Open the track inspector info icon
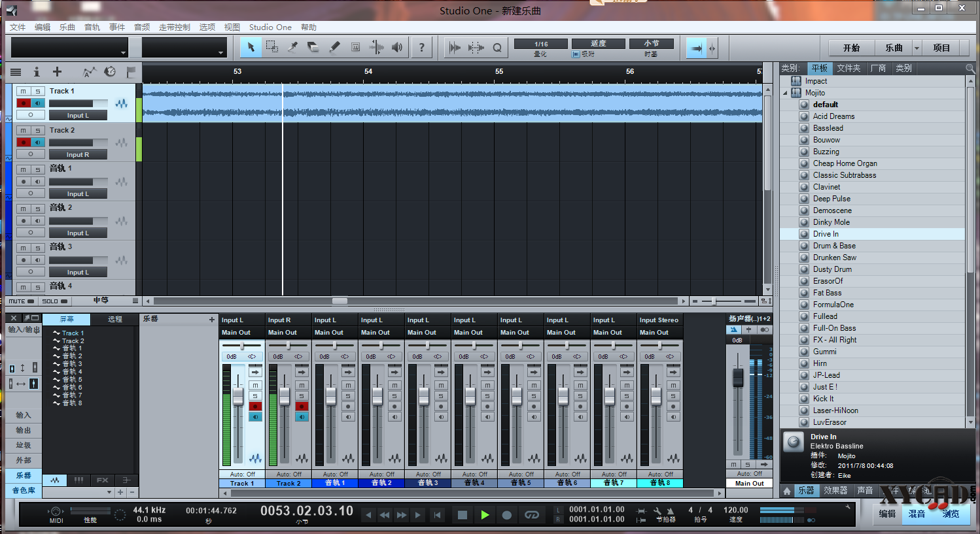Screen dimensions: 980x534 point(37,72)
